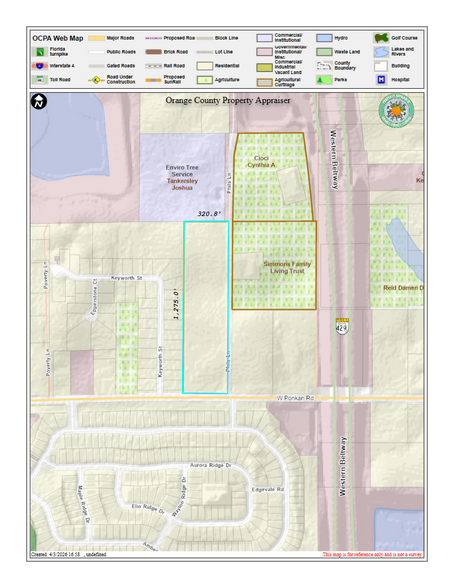Click the Aurora Ridge Dr street label
The height and width of the screenshot is (588, 454).
click(211, 465)
